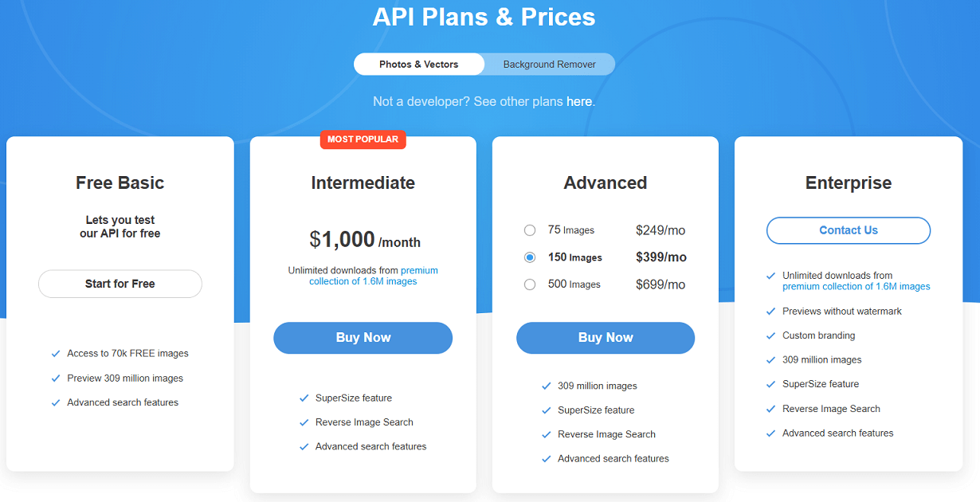Select the 150 Images radio button
980x502 pixels.
tap(530, 257)
